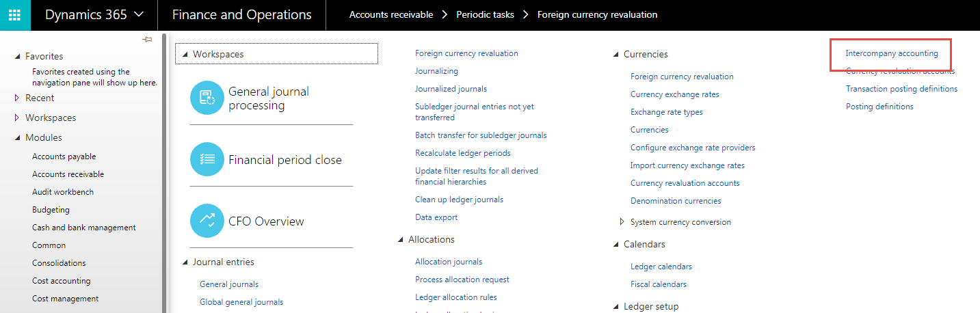Open the app launcher waffle icon

pyautogui.click(x=15, y=15)
